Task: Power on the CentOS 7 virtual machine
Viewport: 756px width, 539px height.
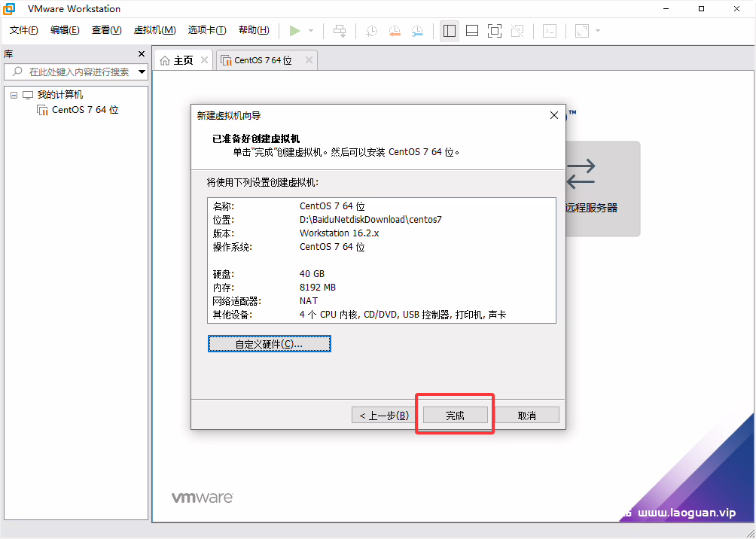Action: (x=295, y=31)
